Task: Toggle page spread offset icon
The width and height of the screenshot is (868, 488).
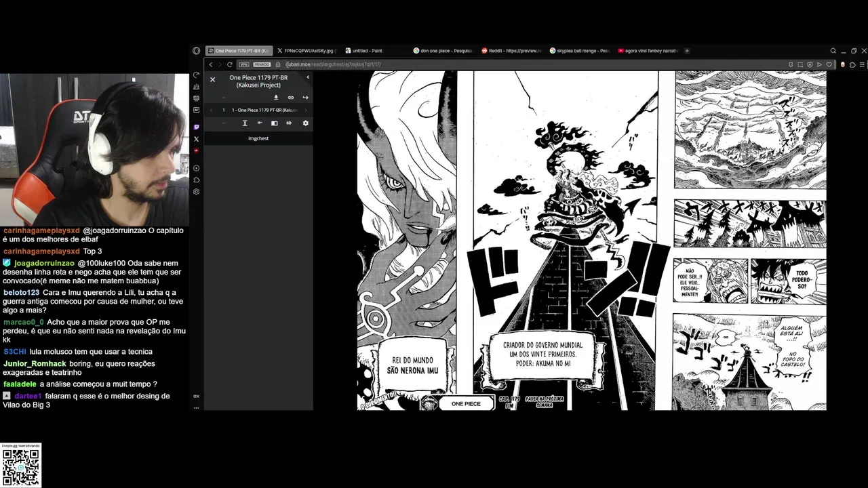Action: point(289,123)
